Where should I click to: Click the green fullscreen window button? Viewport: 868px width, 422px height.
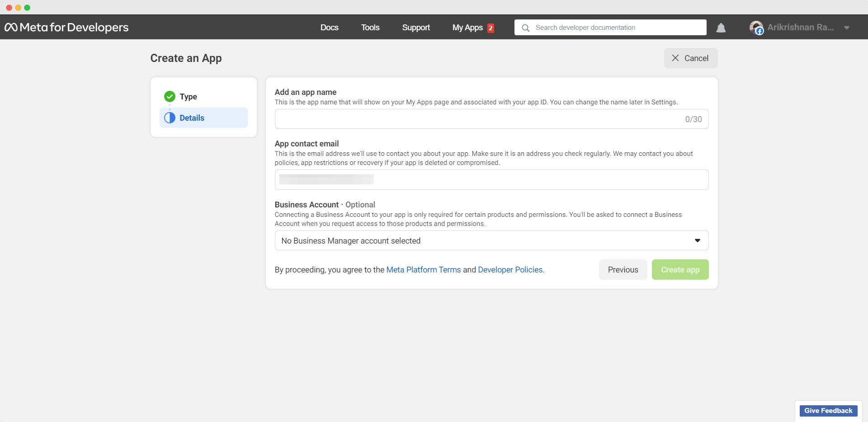coord(27,8)
